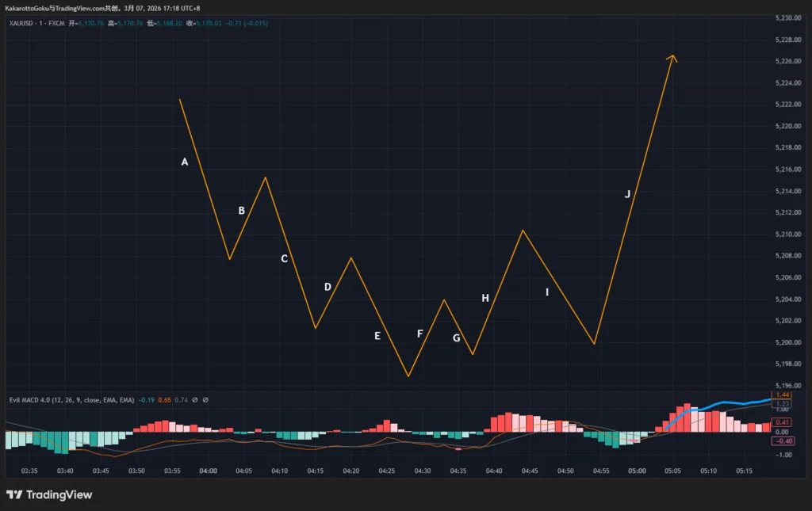Select the wave label A on chart
The width and height of the screenshot is (812, 511).
[184, 162]
